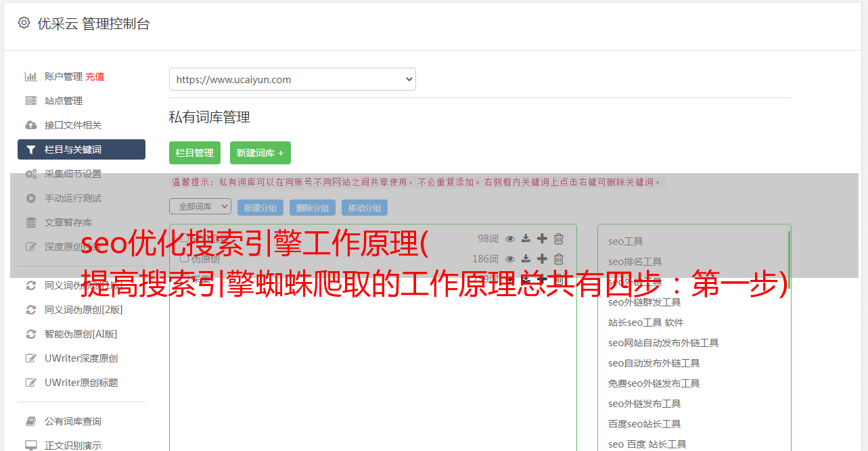Select keyword seo 百度 站长工具
Viewport: 868px width, 451px height.
point(647,444)
